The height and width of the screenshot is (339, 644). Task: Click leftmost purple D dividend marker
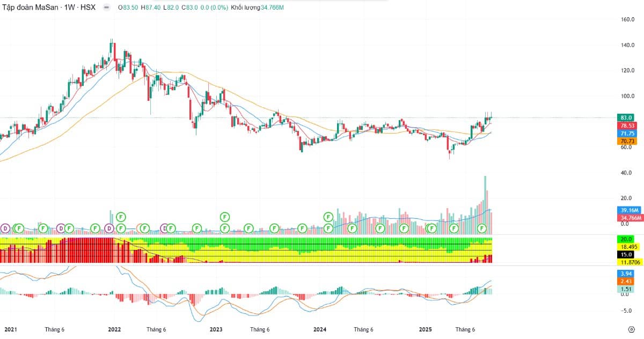pyautogui.click(x=6, y=228)
